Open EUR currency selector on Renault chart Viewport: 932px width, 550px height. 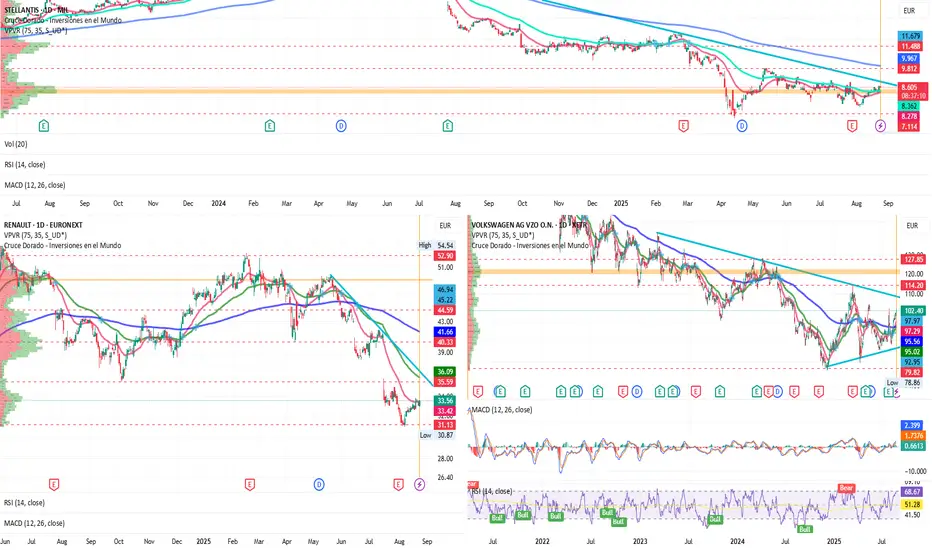[445, 225]
